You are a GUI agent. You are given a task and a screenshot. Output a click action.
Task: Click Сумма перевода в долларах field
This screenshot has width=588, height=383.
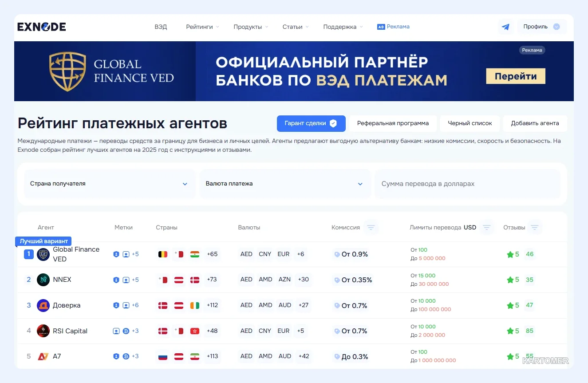click(467, 184)
